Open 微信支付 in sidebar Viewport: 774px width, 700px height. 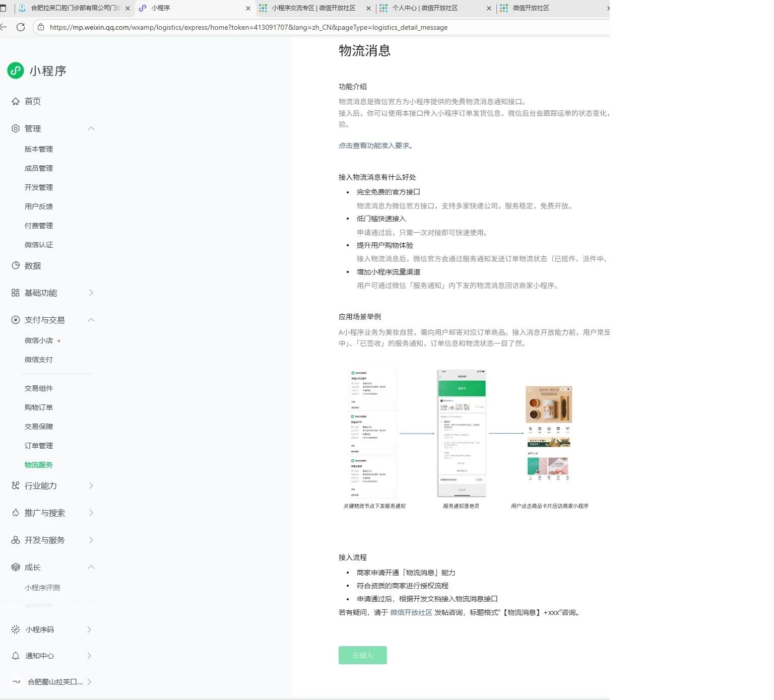click(x=39, y=360)
